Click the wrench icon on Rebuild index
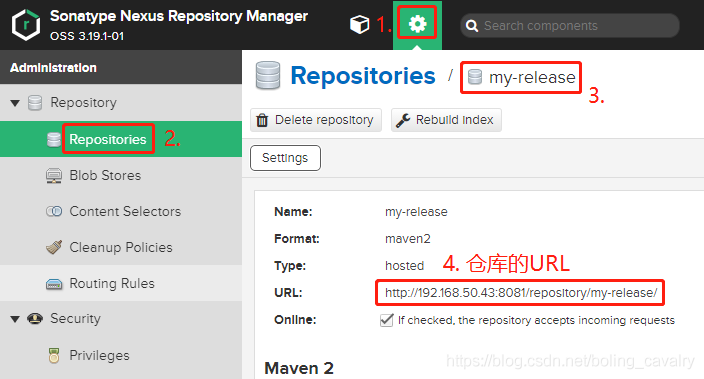The height and width of the screenshot is (379, 704). tap(403, 120)
